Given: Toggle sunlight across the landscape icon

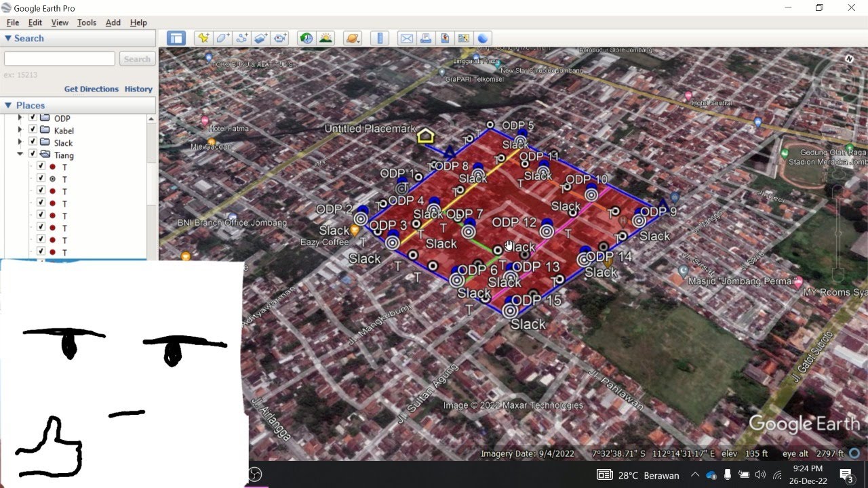Looking at the screenshot, I should pyautogui.click(x=325, y=39).
